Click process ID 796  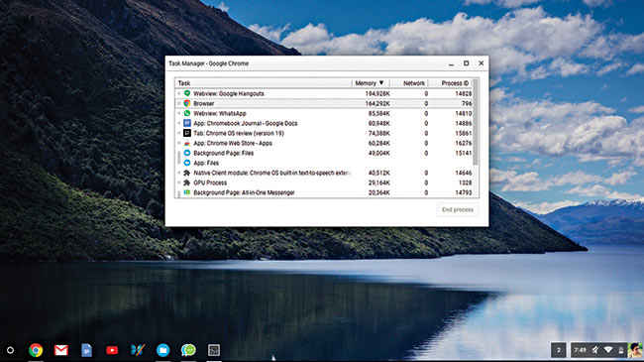coord(467,103)
